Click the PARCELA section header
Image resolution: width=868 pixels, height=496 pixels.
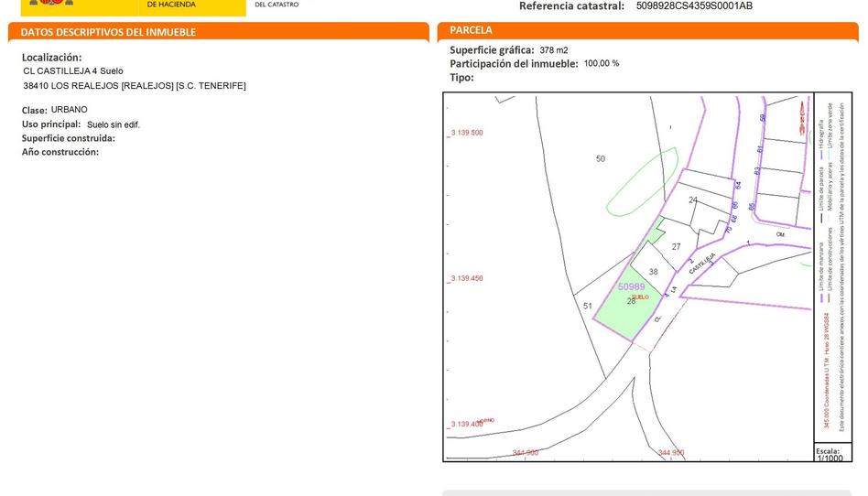[x=471, y=30]
